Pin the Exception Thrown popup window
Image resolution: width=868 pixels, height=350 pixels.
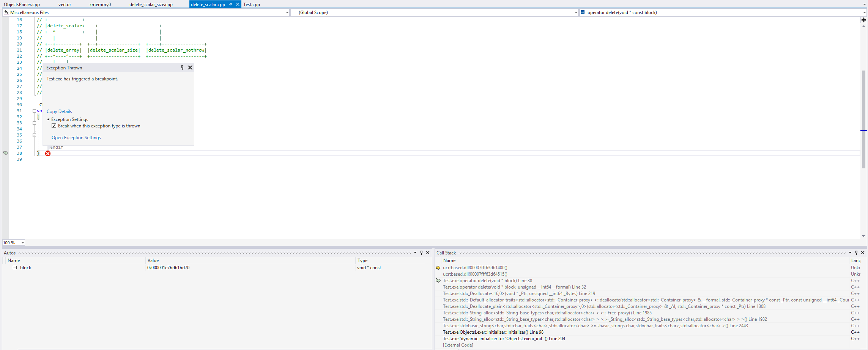click(x=182, y=67)
